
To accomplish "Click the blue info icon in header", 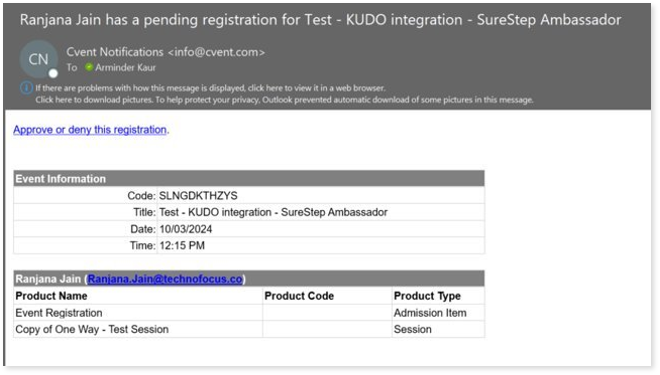I will [26, 88].
